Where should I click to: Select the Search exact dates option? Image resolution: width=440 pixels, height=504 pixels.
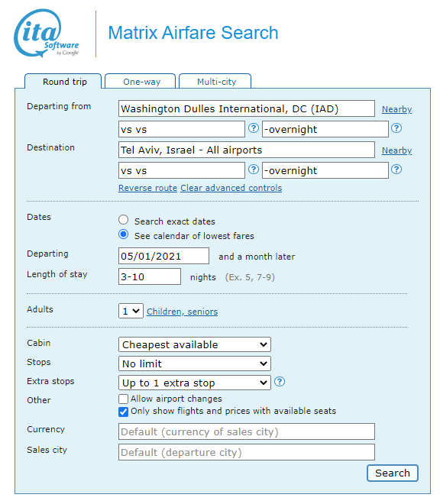[123, 220]
